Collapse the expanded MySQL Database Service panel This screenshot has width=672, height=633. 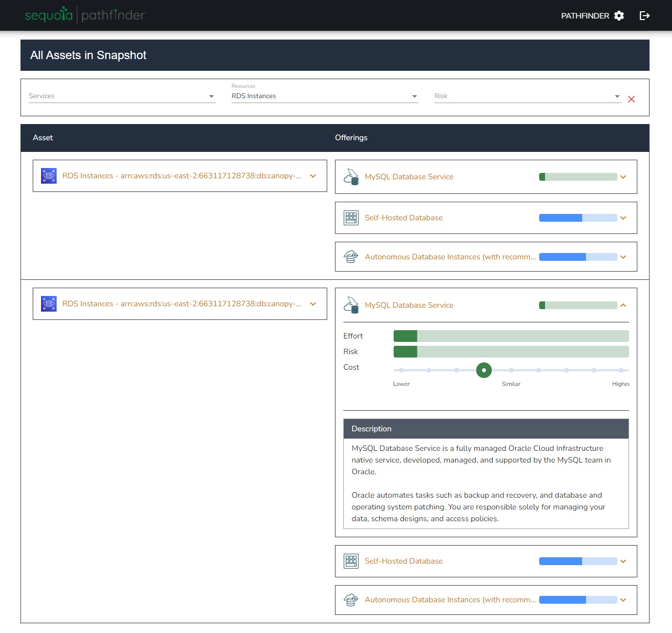tap(623, 305)
